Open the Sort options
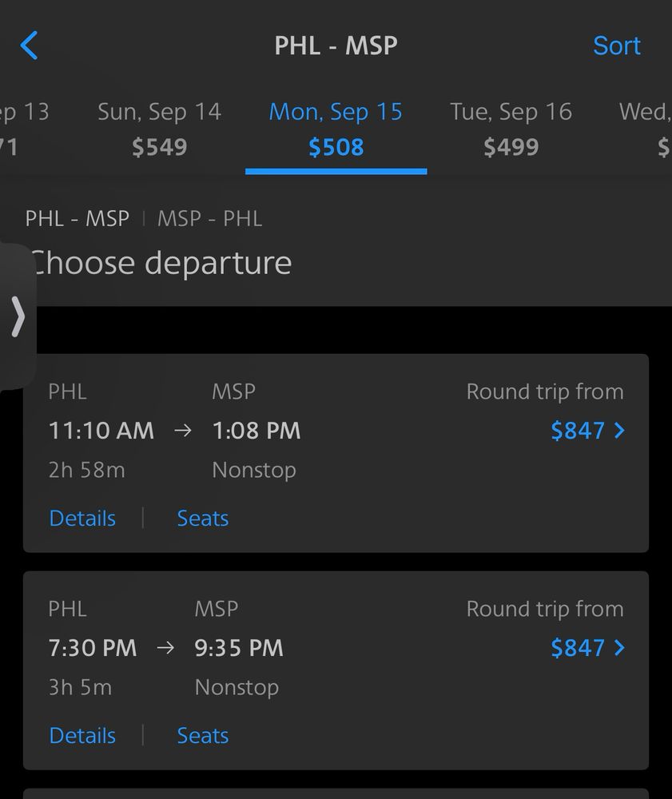Viewport: 672px width, 799px height. 616,46
